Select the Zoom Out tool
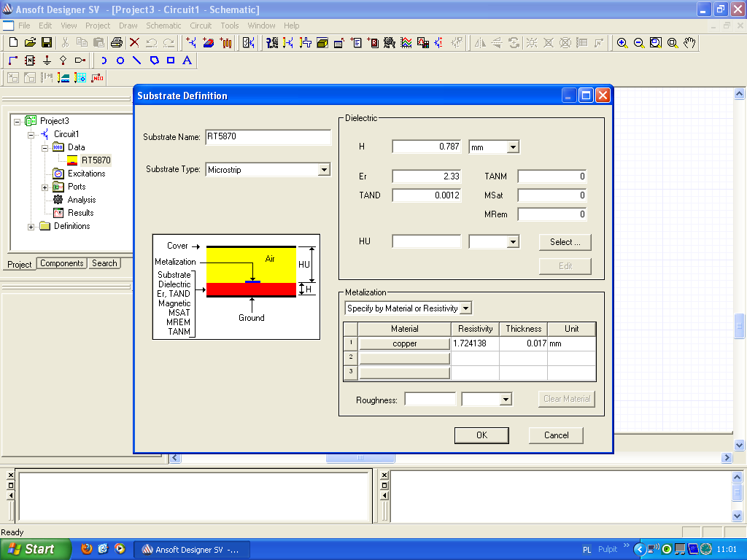The width and height of the screenshot is (747, 560). pyautogui.click(x=638, y=42)
